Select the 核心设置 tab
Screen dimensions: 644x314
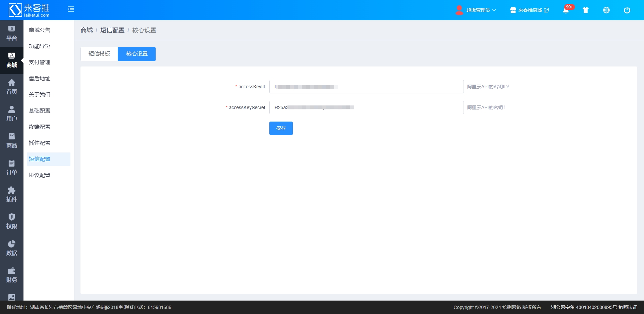[137, 54]
